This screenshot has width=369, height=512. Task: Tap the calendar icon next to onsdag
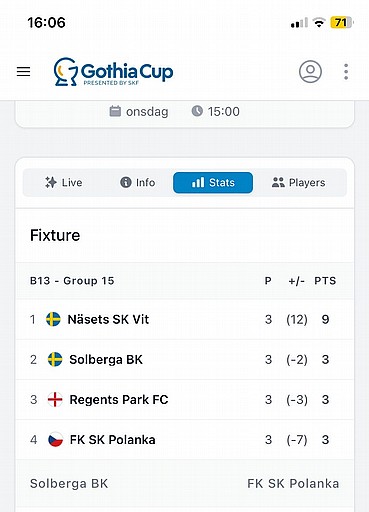click(115, 111)
